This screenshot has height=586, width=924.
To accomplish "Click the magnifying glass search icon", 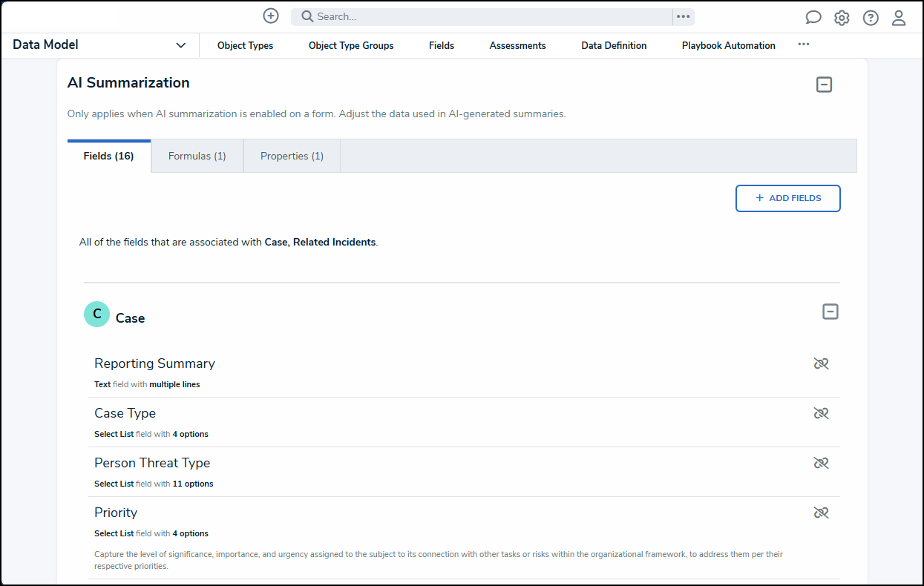I will [x=307, y=16].
